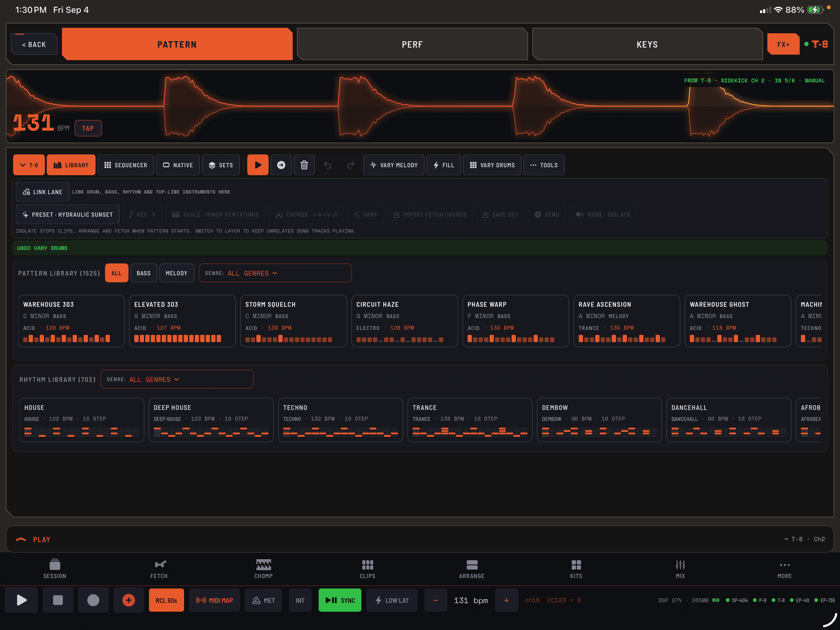Undo with the curved left arrow icon
This screenshot has height=630, width=840.
coord(328,165)
